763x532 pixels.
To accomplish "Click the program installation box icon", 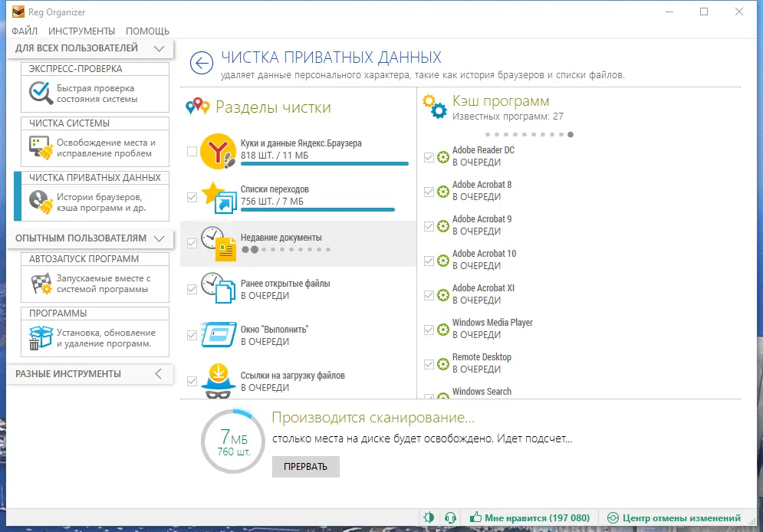I will click(41, 337).
